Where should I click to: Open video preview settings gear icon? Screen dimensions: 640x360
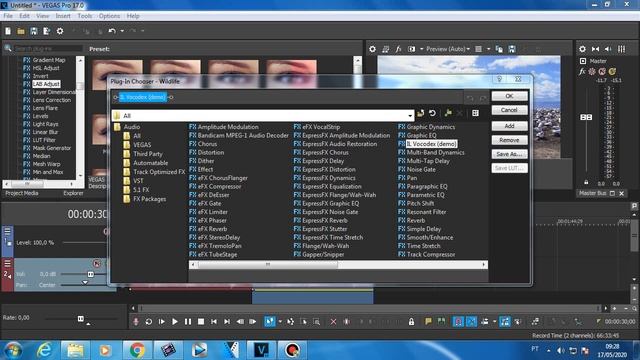pos(372,49)
